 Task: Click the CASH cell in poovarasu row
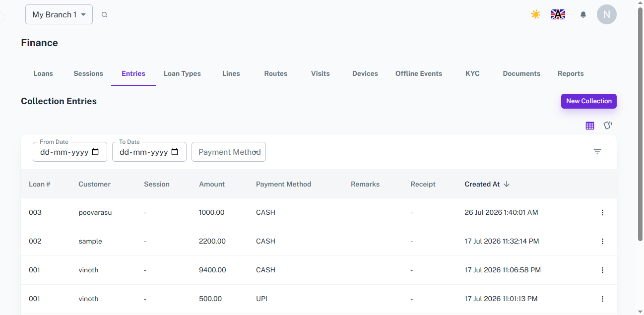click(x=265, y=212)
